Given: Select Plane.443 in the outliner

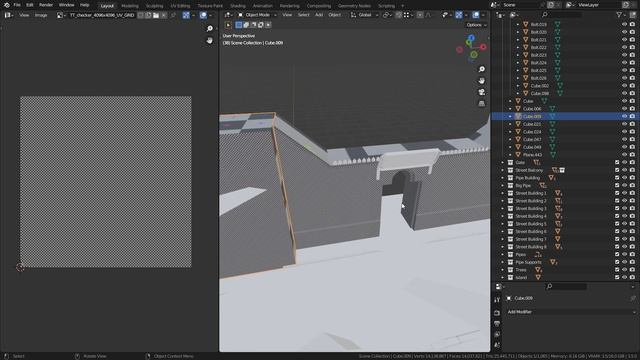Looking at the screenshot, I should [x=533, y=155].
